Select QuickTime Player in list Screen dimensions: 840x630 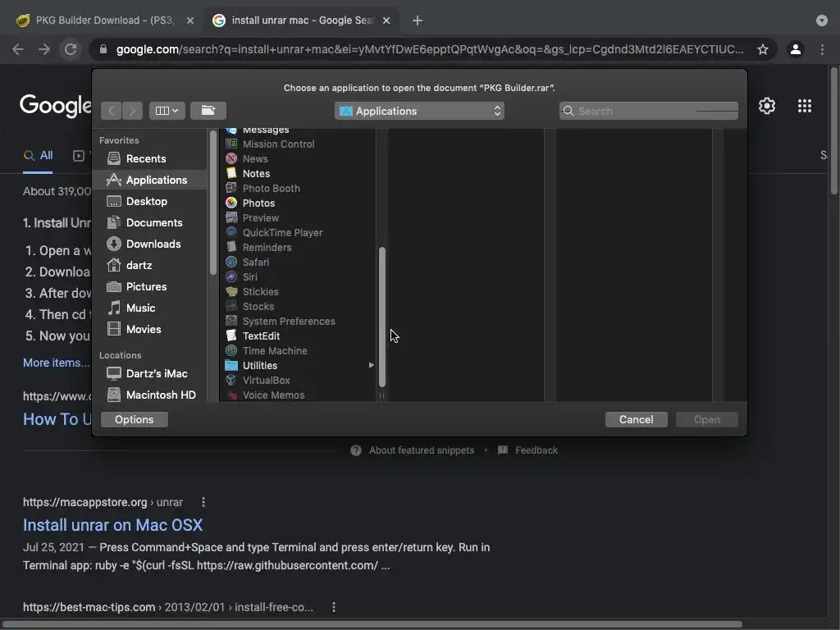coord(299,232)
